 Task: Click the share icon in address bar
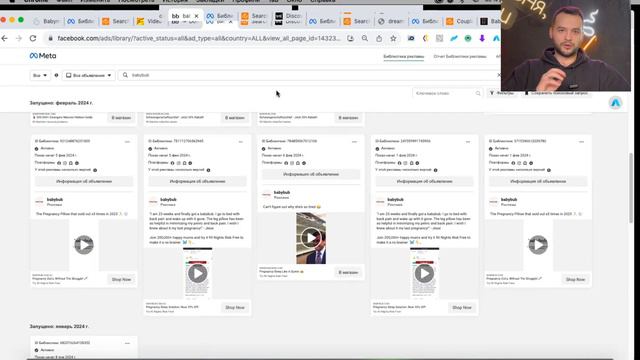click(379, 38)
